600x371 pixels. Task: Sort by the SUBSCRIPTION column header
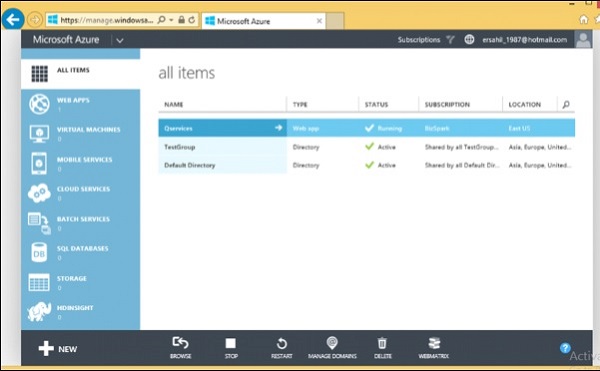point(447,104)
